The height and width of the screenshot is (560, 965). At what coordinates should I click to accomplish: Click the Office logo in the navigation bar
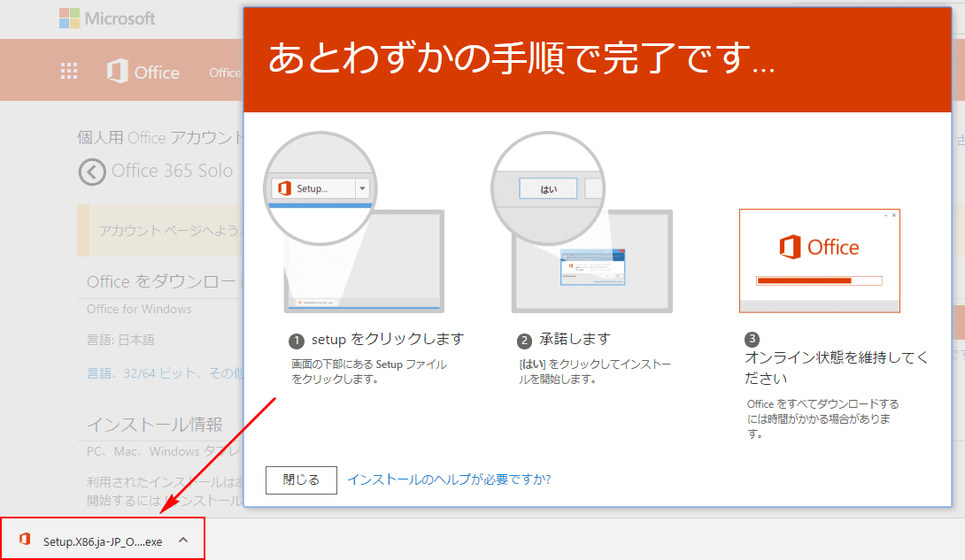point(143,72)
